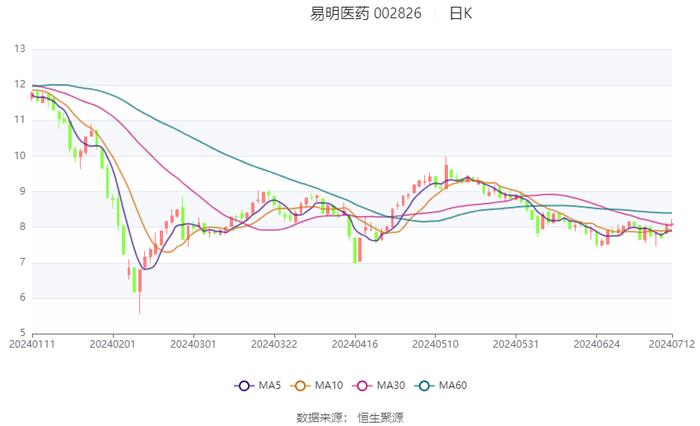Hide the MA30 moving average line
700x426 pixels.
point(362,386)
